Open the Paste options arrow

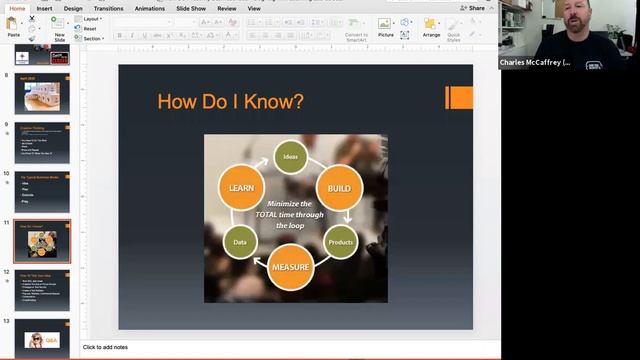[x=22, y=24]
